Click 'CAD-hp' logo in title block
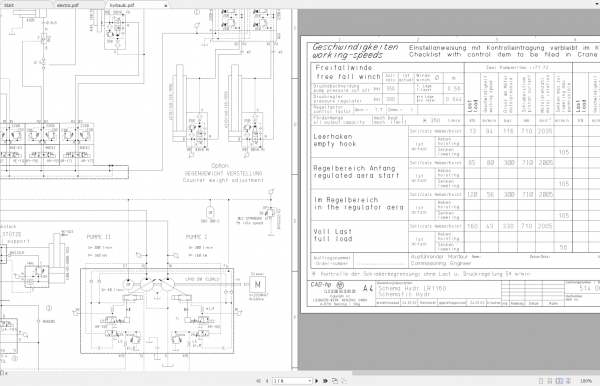Screen dimensions: 600x386 point(321,285)
